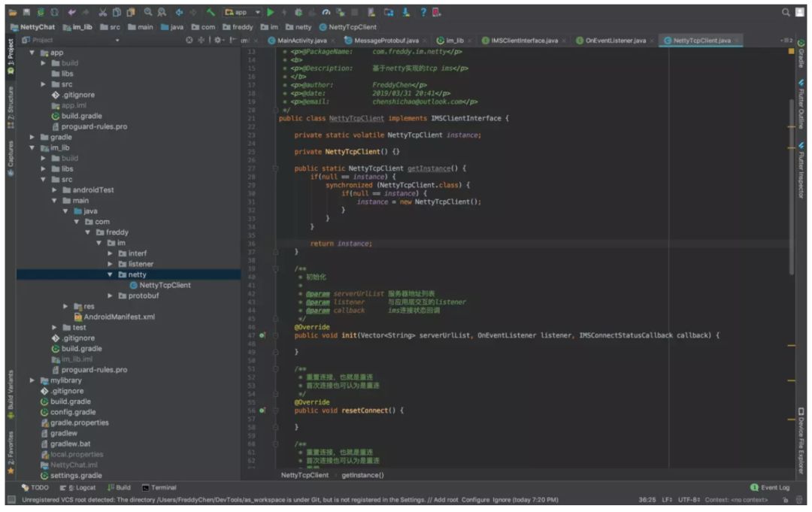
Task: Open the Event Log button
Action: tap(770, 487)
